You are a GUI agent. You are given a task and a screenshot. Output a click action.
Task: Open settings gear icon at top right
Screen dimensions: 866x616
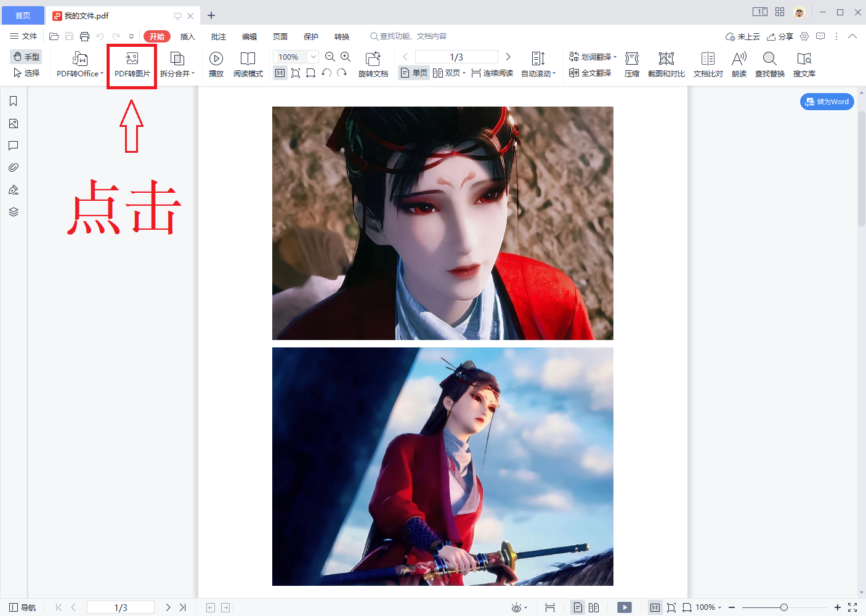click(x=804, y=36)
